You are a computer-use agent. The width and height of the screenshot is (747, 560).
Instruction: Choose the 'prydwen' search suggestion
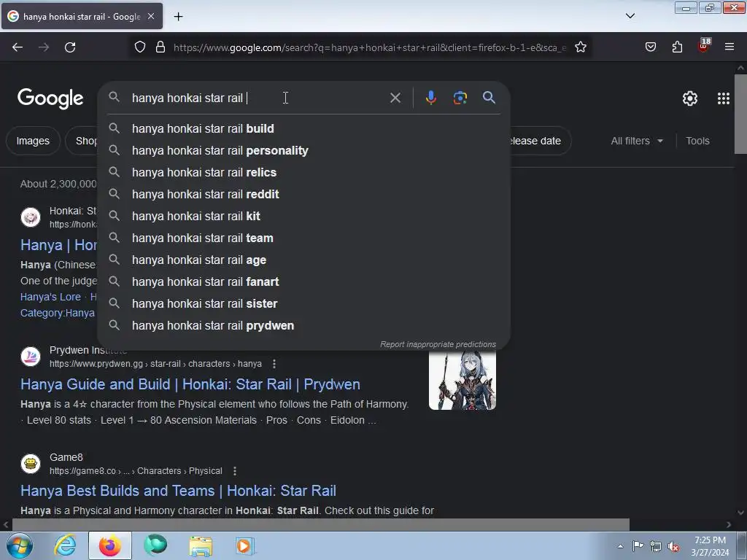pos(303,326)
